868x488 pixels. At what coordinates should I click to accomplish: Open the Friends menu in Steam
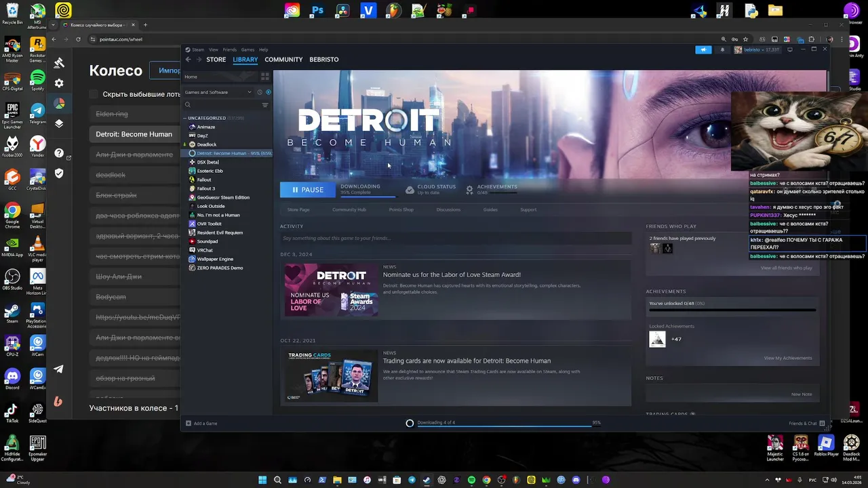[230, 49]
